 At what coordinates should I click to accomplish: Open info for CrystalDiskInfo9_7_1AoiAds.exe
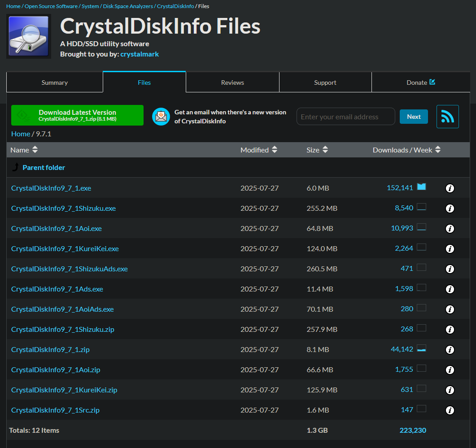tap(450, 309)
